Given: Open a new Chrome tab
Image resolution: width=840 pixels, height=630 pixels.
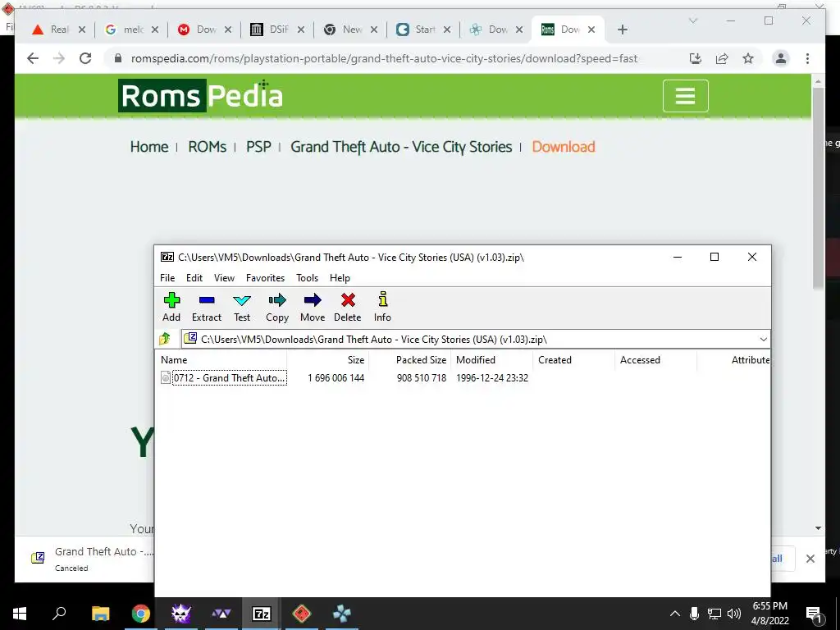Looking at the screenshot, I should (x=622, y=30).
